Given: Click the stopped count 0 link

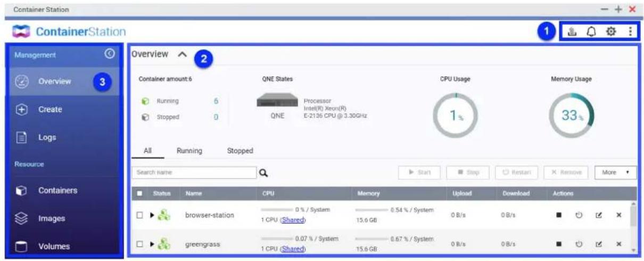Looking at the screenshot, I should [x=216, y=117].
